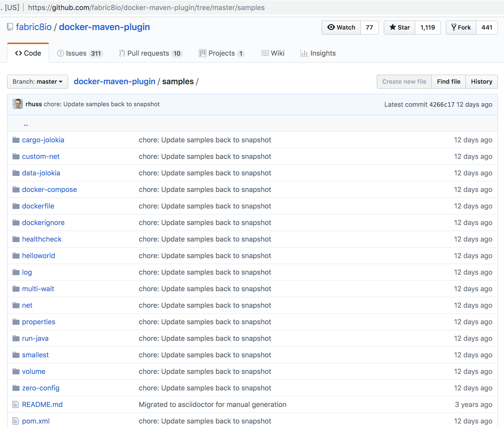Click the file icon beside README.md

[16, 404]
